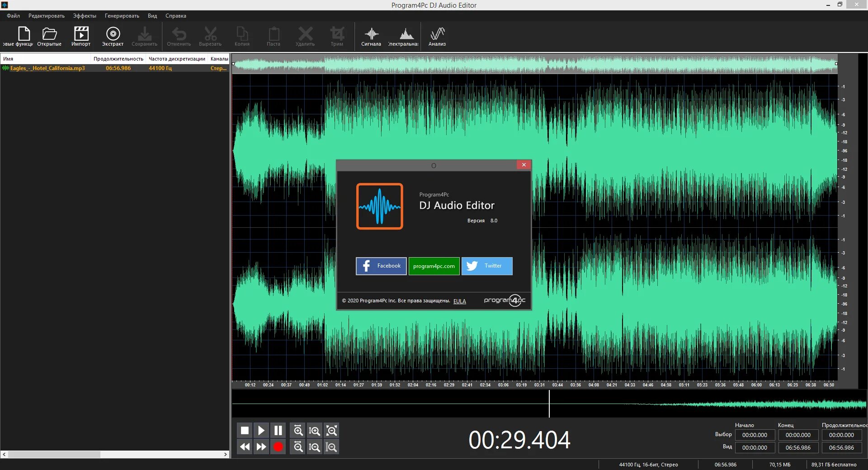Pause the audio playback
Image resolution: width=868 pixels, height=470 pixels.
278,431
